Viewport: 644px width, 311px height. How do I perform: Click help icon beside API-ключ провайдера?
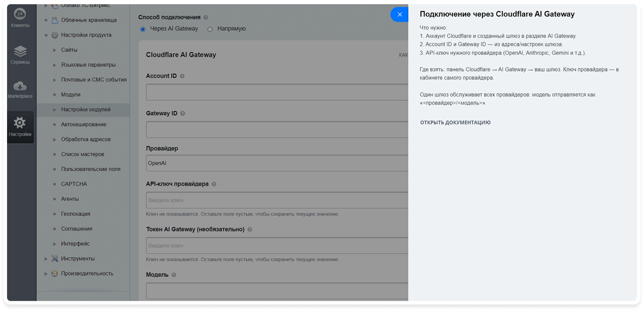click(x=214, y=184)
